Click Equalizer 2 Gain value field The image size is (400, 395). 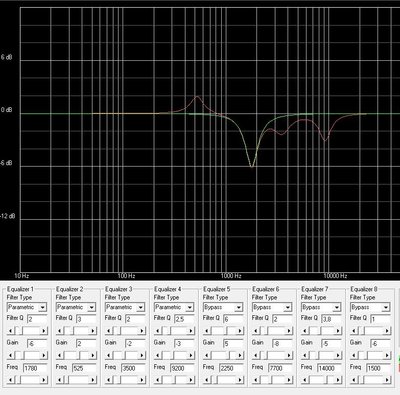tap(86, 344)
